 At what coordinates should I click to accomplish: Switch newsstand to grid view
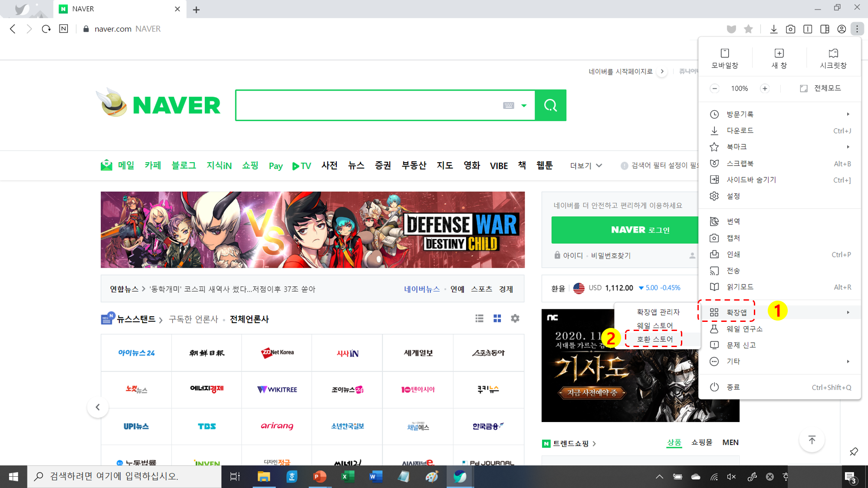(x=497, y=319)
